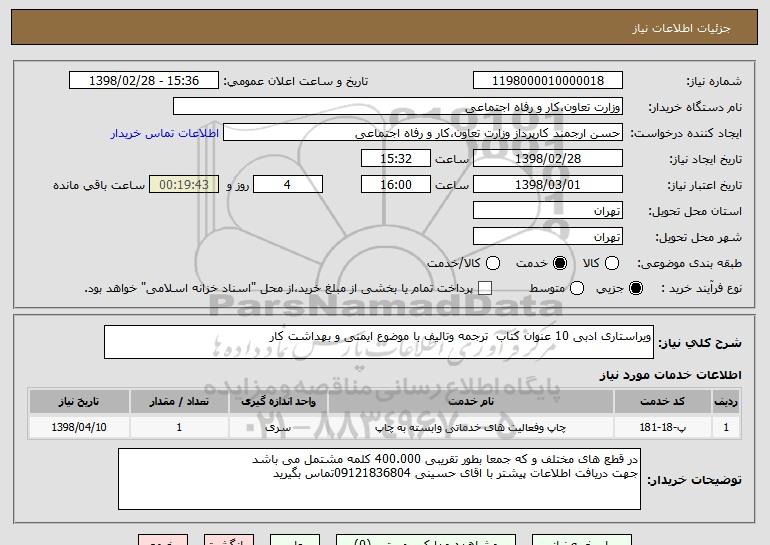Click the buyer notes text area (توضیحات خریدار)
Image resolution: width=770 pixels, height=545 pixels.
pos(379,479)
